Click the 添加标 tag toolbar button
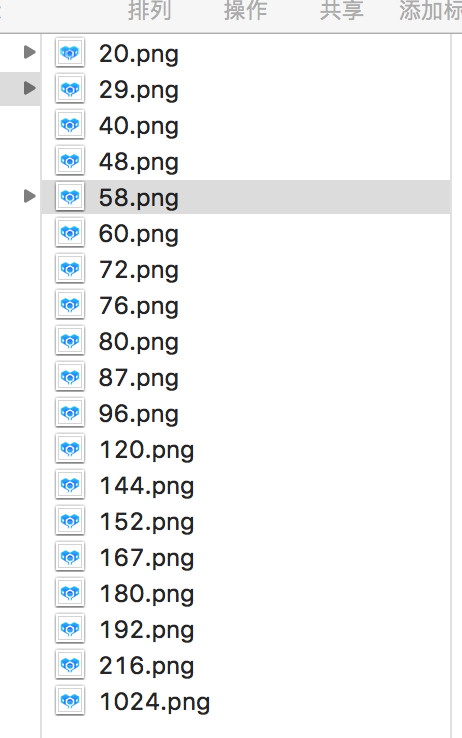The width and height of the screenshot is (462, 738). [x=430, y=10]
